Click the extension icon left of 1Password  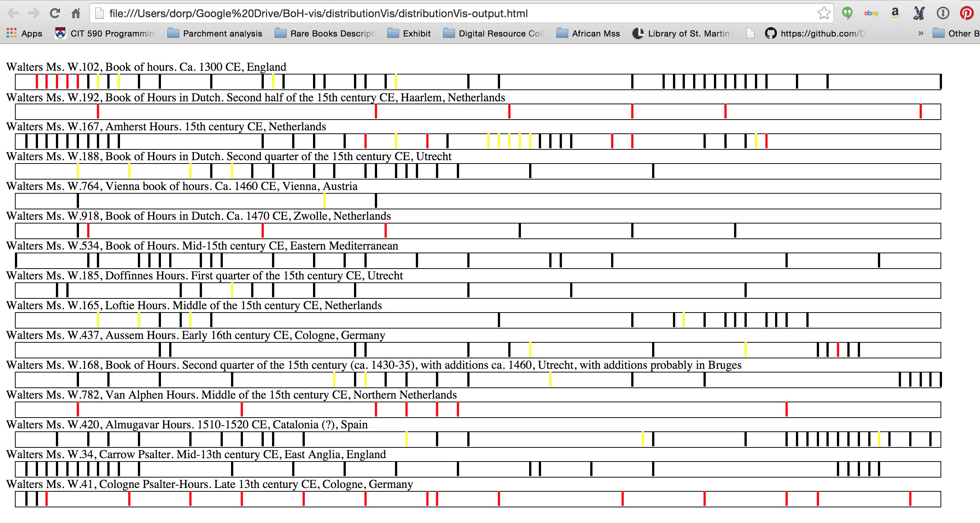[919, 13]
